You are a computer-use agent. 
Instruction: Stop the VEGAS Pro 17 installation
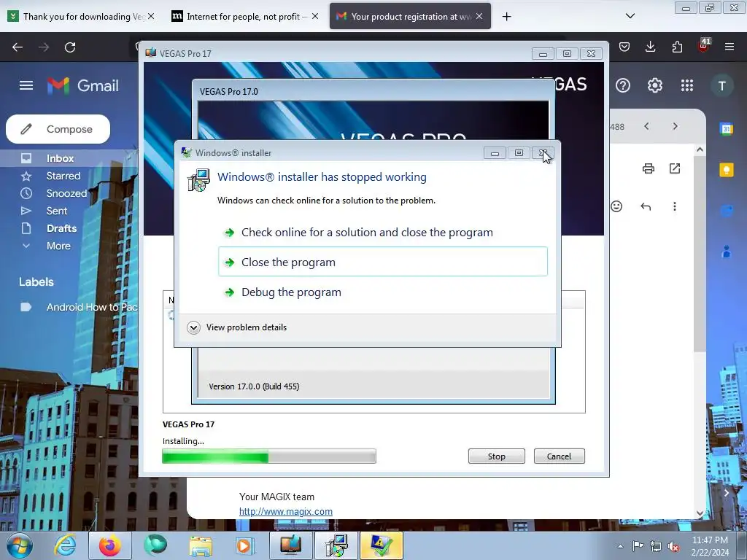(x=496, y=456)
